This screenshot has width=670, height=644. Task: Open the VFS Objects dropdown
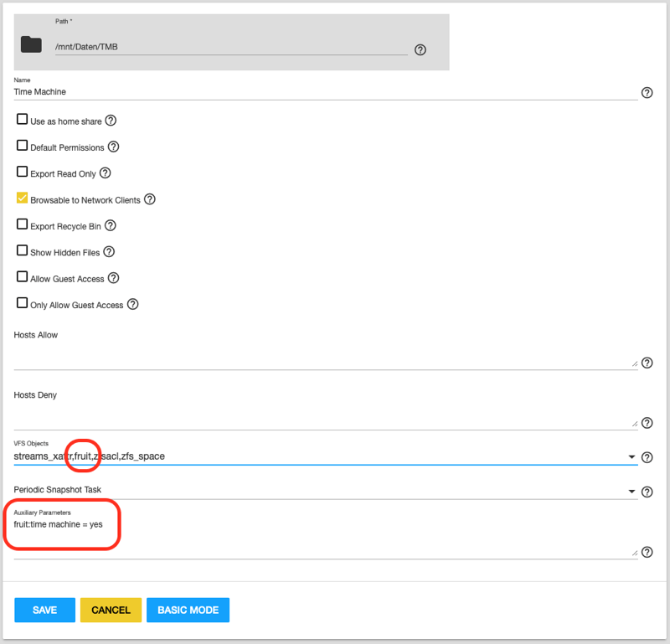point(632,456)
